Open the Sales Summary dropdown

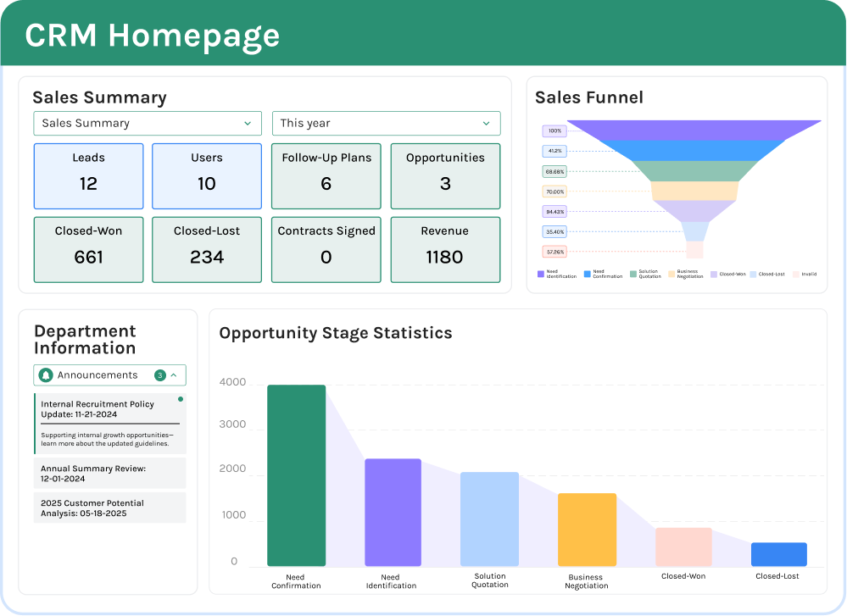click(x=147, y=123)
